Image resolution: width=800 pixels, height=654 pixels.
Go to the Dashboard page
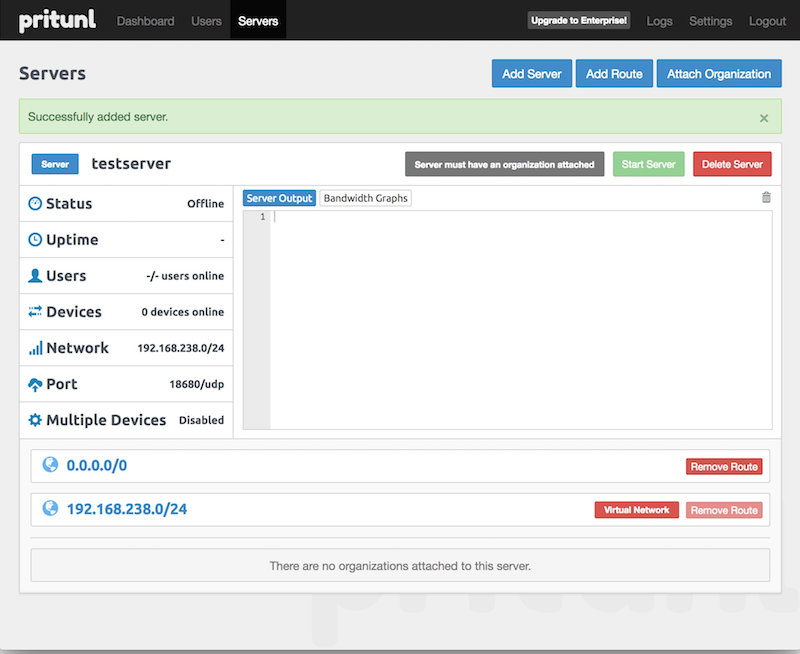(x=145, y=21)
